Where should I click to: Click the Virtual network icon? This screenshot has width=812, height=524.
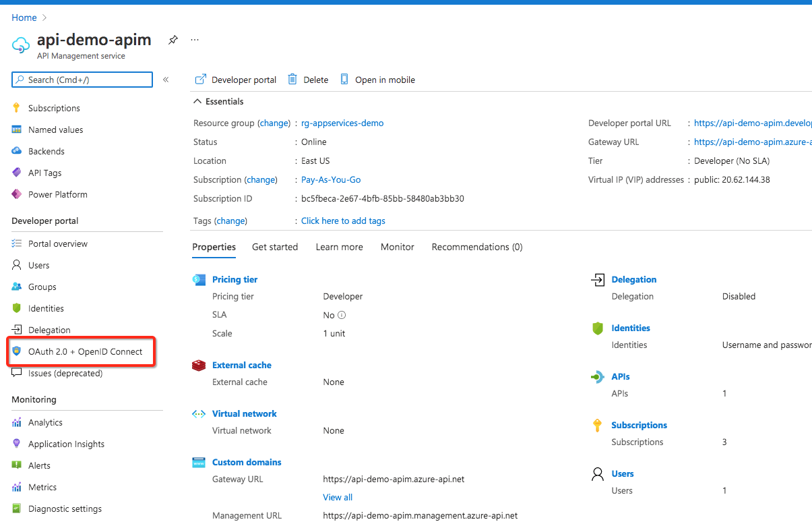point(199,414)
